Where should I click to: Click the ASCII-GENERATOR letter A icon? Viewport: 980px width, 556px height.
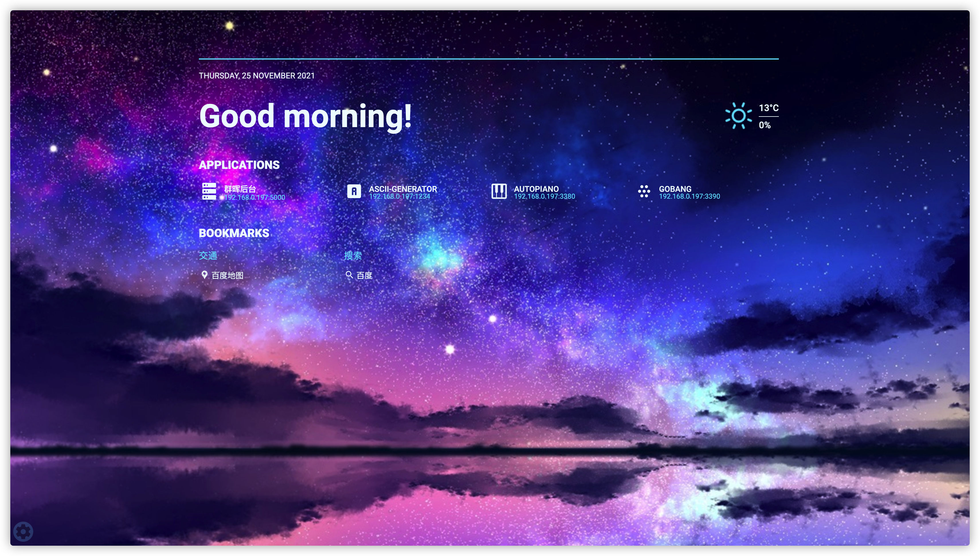tap(354, 191)
